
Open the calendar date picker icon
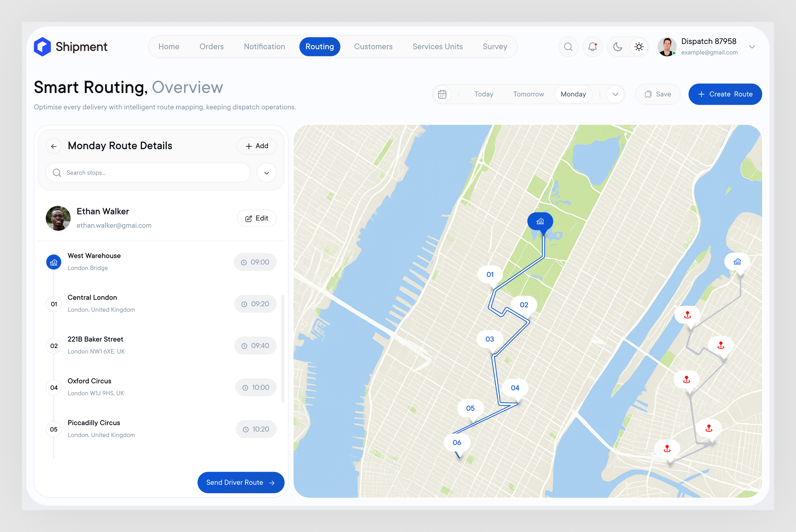442,94
